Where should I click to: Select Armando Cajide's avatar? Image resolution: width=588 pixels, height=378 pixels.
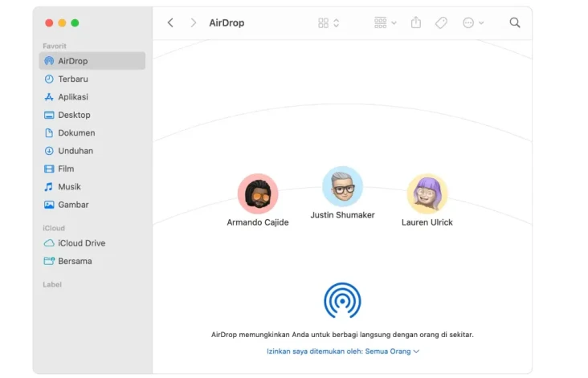(258, 193)
